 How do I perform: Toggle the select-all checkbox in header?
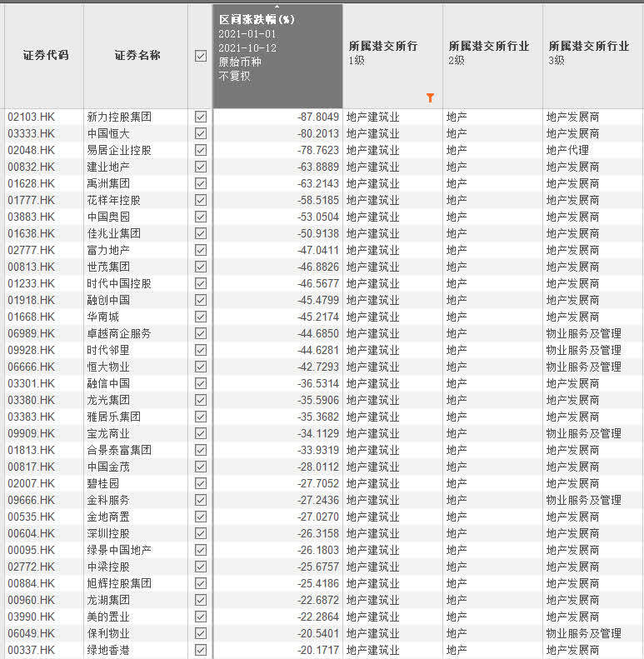201,56
